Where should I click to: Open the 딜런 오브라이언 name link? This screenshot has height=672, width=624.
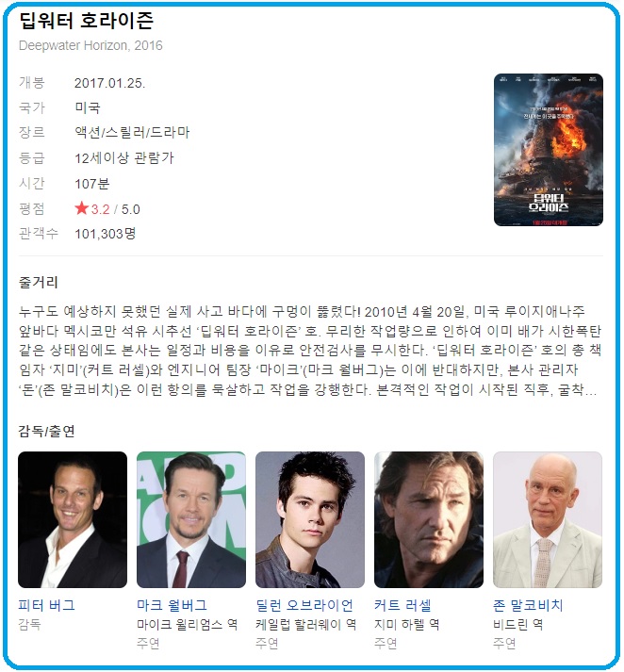coord(304,605)
